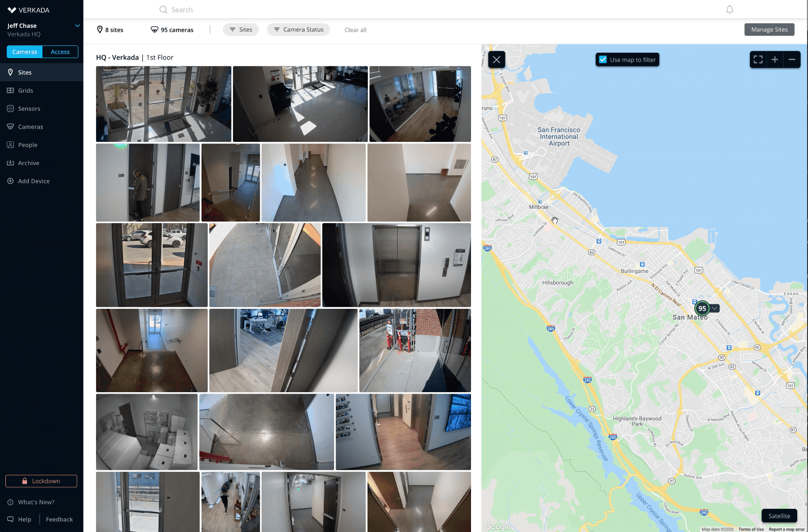Open Sensors in the sidebar

click(29, 109)
